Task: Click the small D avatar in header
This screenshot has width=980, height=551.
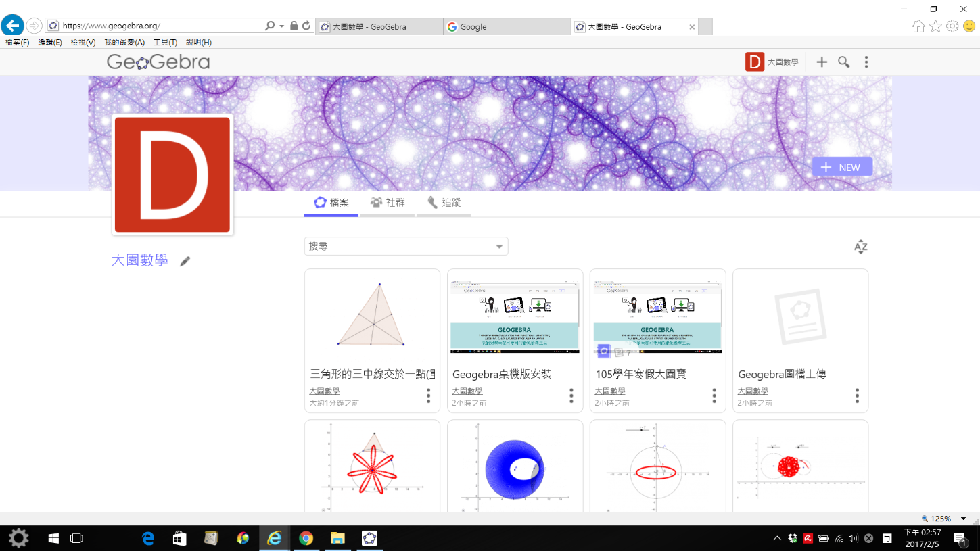Action: coord(755,62)
